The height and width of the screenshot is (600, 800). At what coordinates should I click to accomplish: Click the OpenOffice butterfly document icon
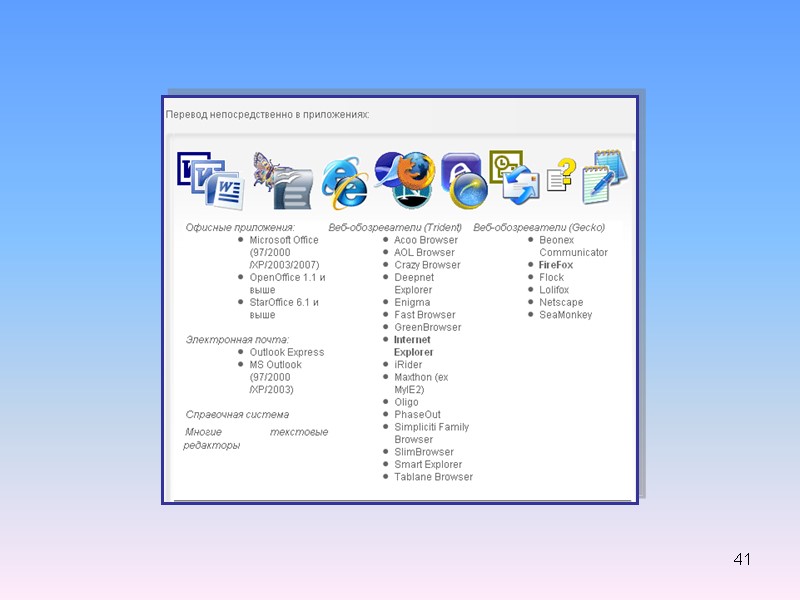[283, 180]
